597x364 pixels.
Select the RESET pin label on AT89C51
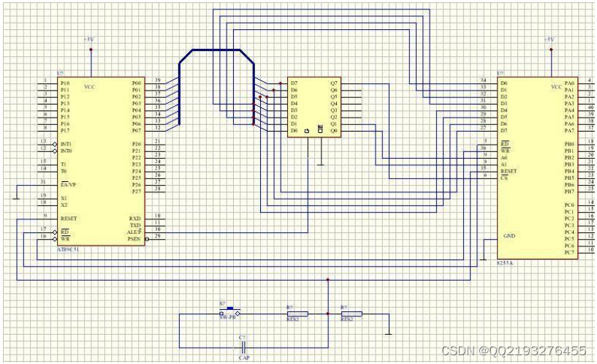point(69,219)
